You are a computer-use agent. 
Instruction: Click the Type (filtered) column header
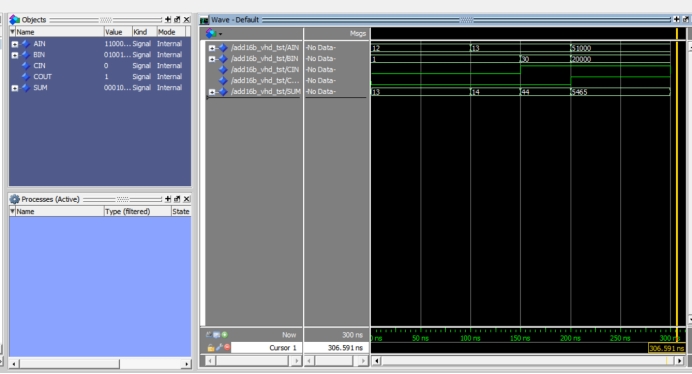(x=137, y=212)
